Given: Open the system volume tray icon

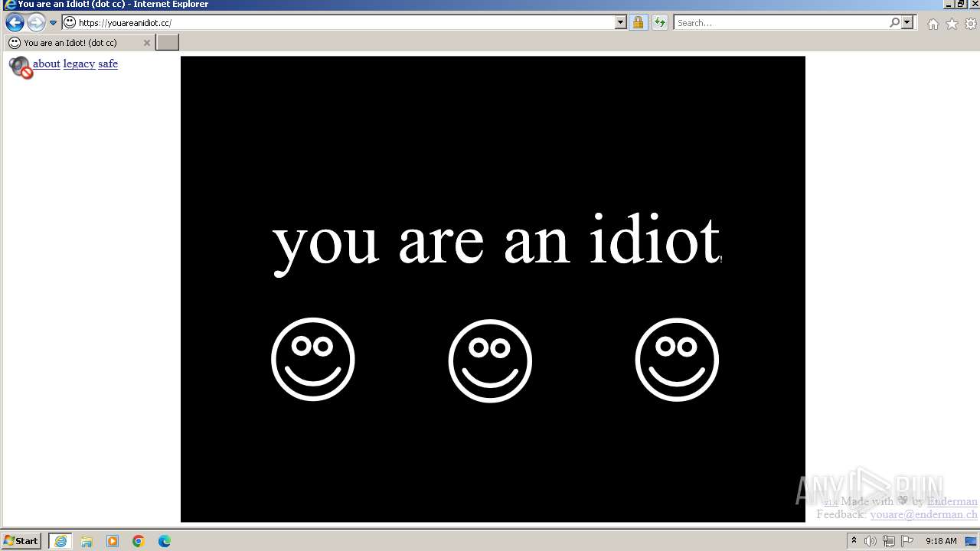Looking at the screenshot, I should click(871, 541).
